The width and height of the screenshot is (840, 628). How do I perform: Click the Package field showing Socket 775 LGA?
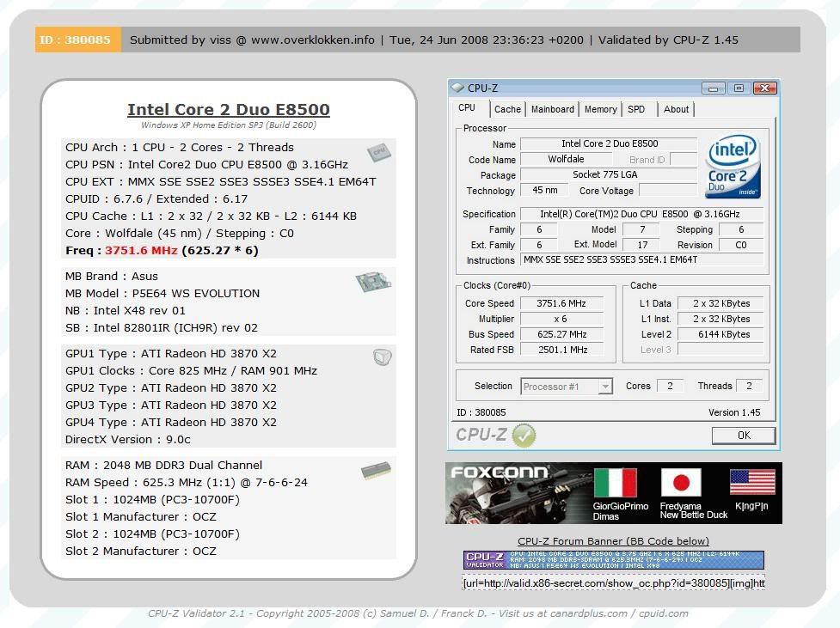[609, 174]
